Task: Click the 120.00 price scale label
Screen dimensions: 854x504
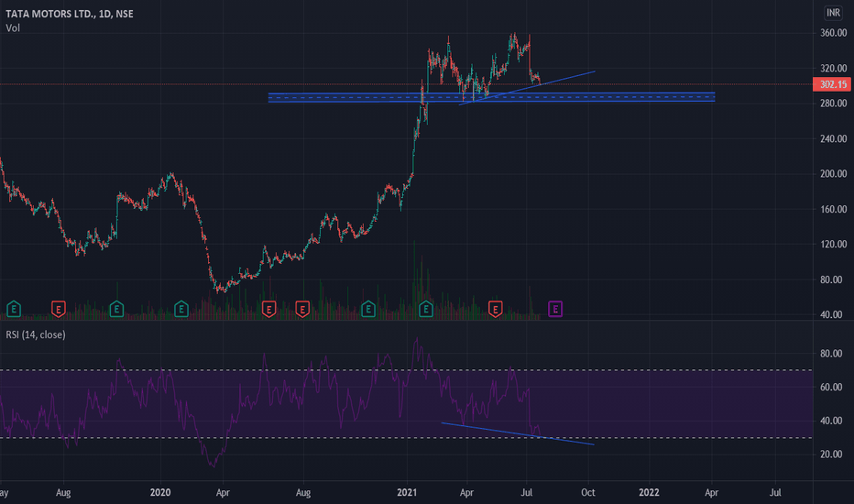Action: [833, 244]
